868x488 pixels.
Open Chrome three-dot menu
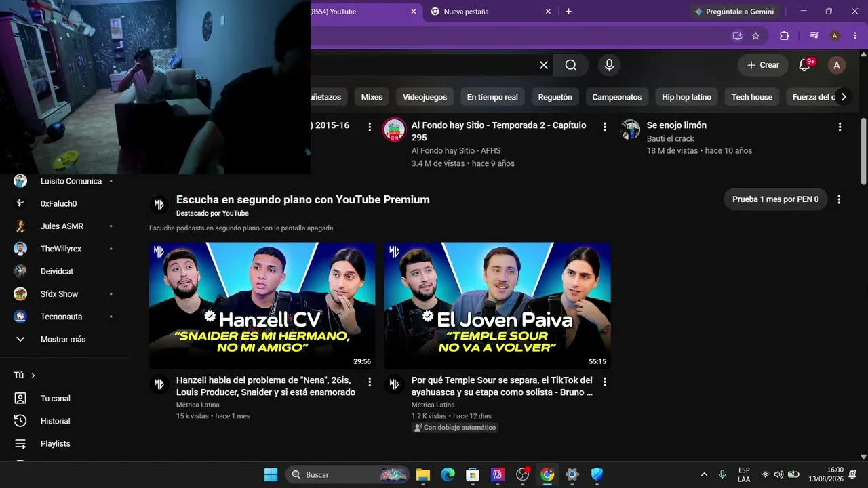854,36
